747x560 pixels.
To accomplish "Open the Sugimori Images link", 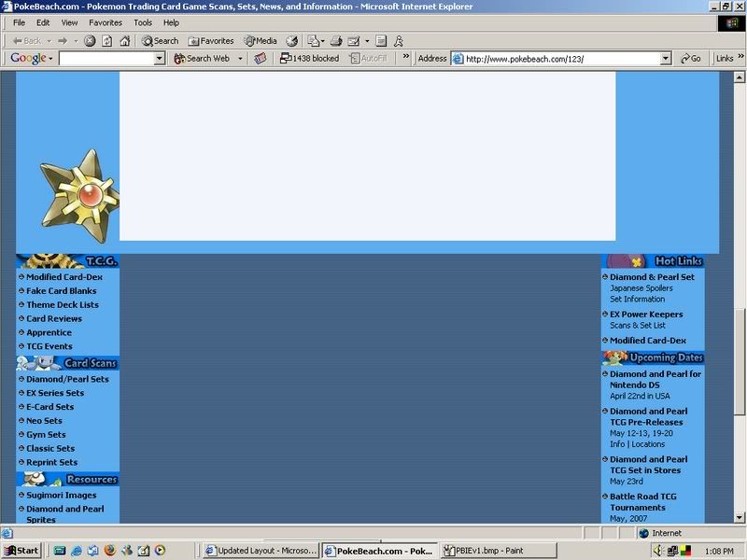I will click(x=61, y=495).
